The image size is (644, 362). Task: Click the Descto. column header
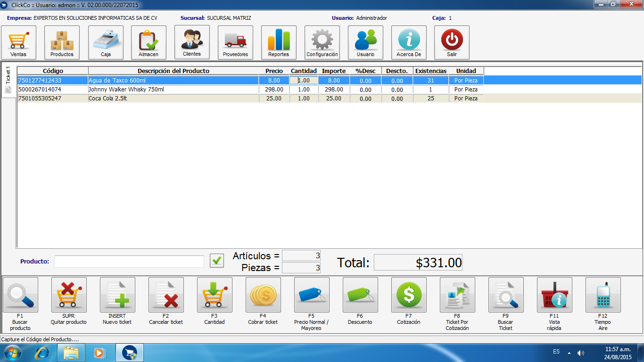click(397, 71)
